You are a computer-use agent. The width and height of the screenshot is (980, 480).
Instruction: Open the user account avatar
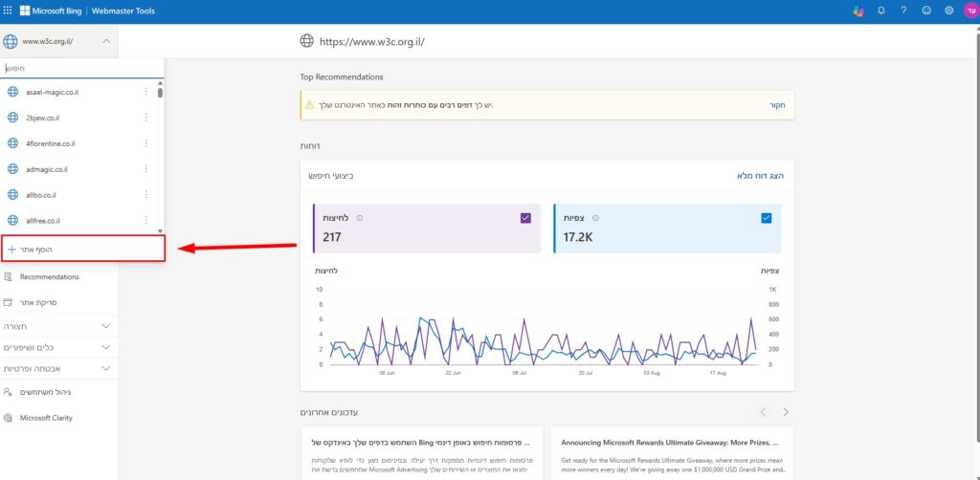click(970, 11)
